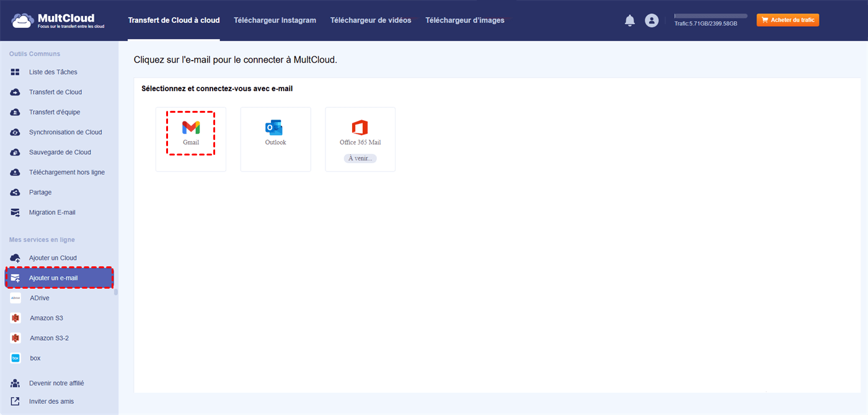The height and width of the screenshot is (415, 868).
Task: Click the Amazon S3-2 service icon
Action: point(15,338)
